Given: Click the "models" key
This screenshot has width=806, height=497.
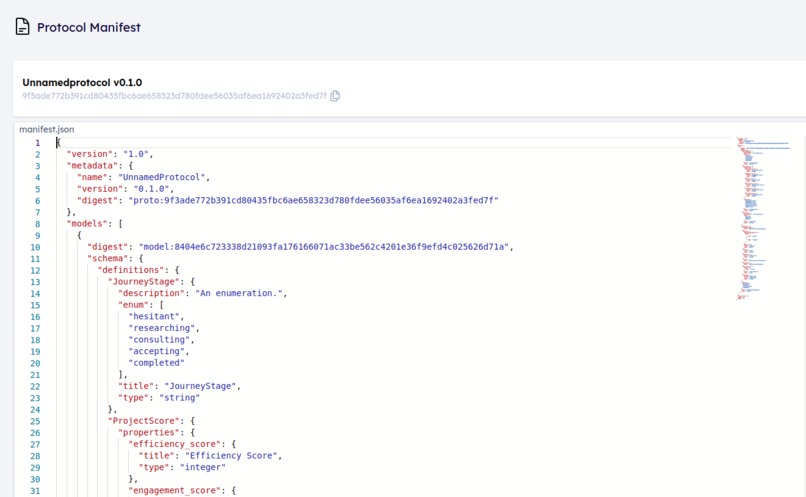Looking at the screenshot, I should click(x=87, y=224).
